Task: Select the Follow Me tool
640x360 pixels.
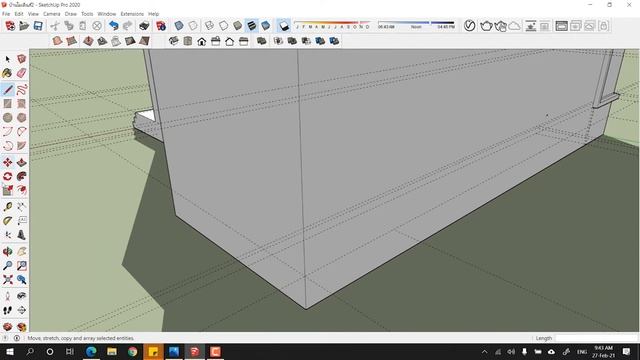Action: [x=22, y=176]
